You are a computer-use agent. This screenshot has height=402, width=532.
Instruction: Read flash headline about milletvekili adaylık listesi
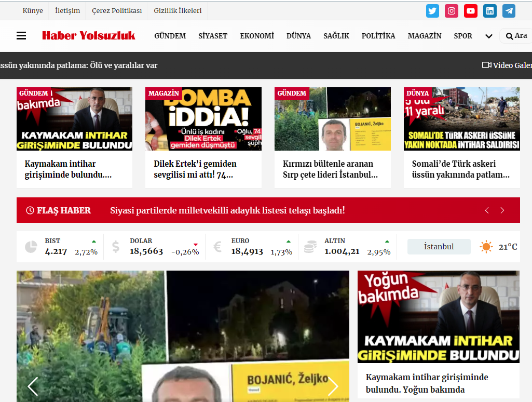227,210
